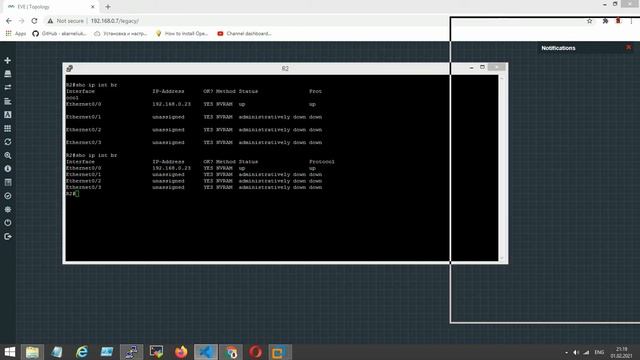Click the R2# prompt cursor line
Screen dimensions: 640x360
(72, 193)
